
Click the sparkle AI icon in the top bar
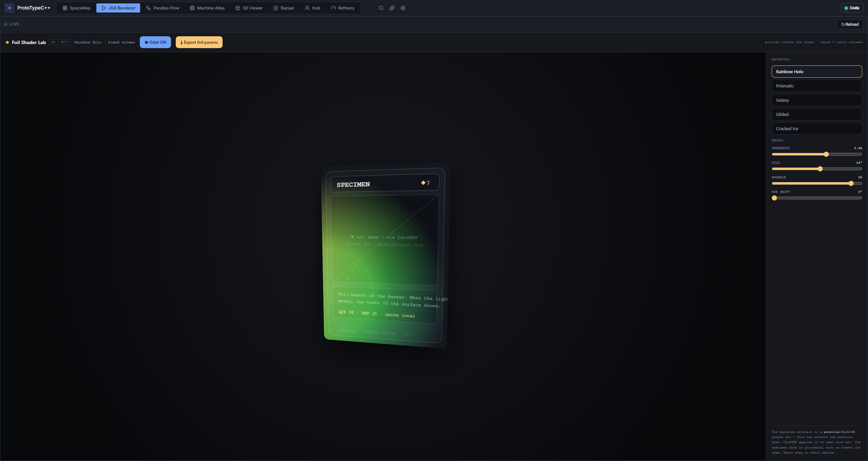(x=392, y=8)
